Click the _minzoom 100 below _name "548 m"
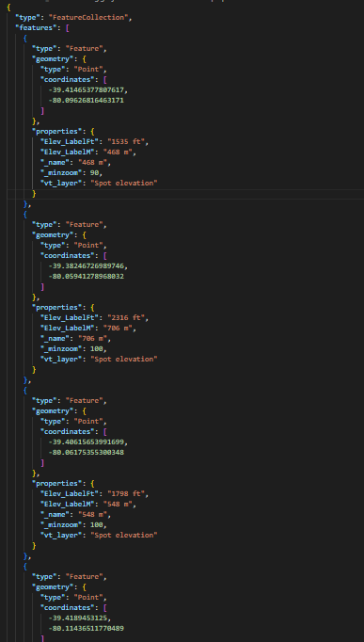The width and height of the screenshot is (364, 642). point(97,524)
